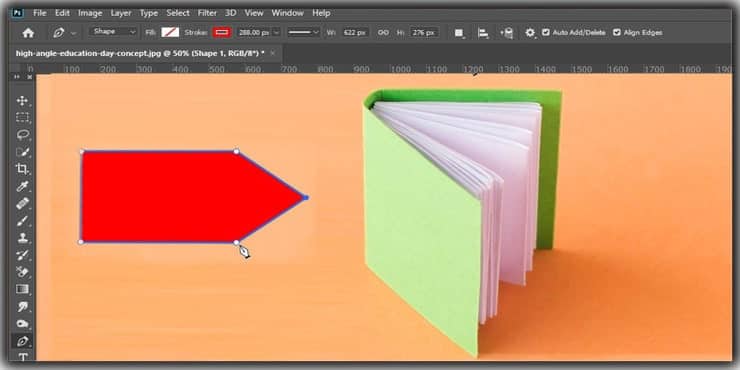Click the shape height H field
740x370 pixels.
coord(424,33)
